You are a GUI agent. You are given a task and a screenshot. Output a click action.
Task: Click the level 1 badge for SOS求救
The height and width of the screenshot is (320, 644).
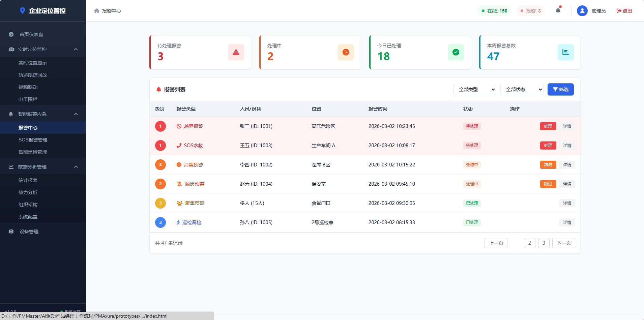[160, 145]
